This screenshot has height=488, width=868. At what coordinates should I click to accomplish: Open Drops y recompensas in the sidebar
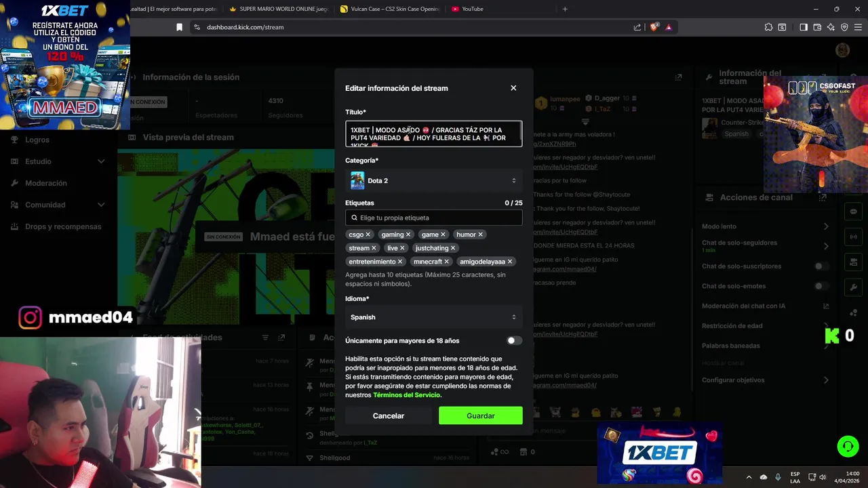pyautogui.click(x=63, y=226)
